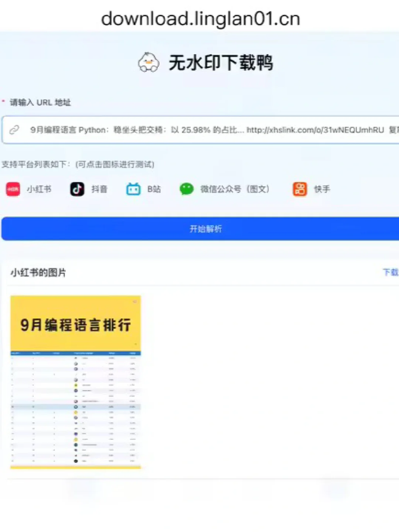Click the Xiaohongshu red platform icon
Image resolution: width=399 pixels, height=532 pixels.
(13, 189)
